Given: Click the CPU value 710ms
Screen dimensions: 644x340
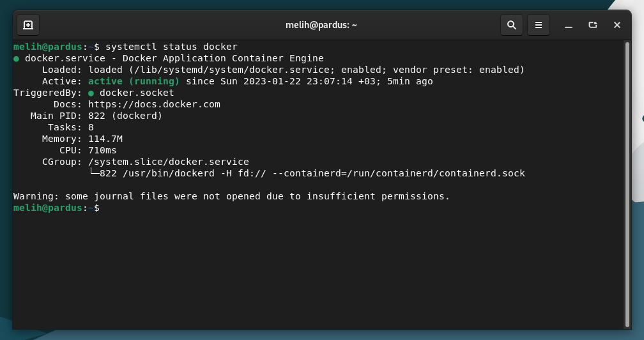Looking at the screenshot, I should (x=102, y=150).
